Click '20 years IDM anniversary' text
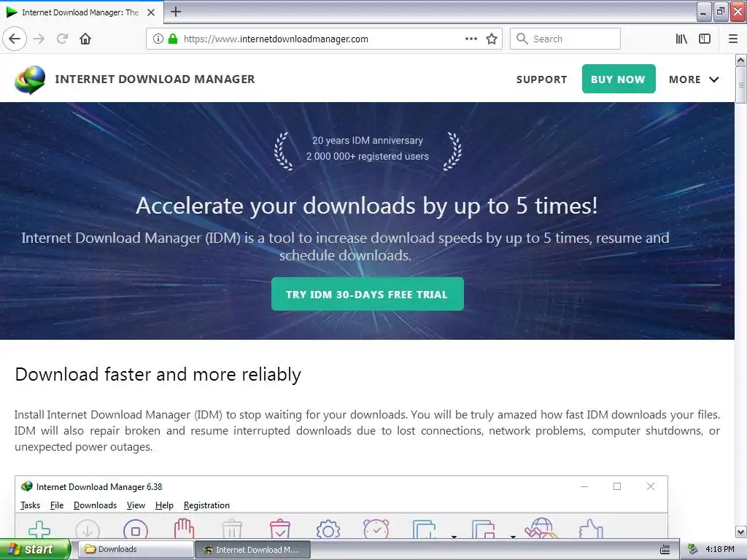The width and height of the screenshot is (747, 560). tap(368, 141)
